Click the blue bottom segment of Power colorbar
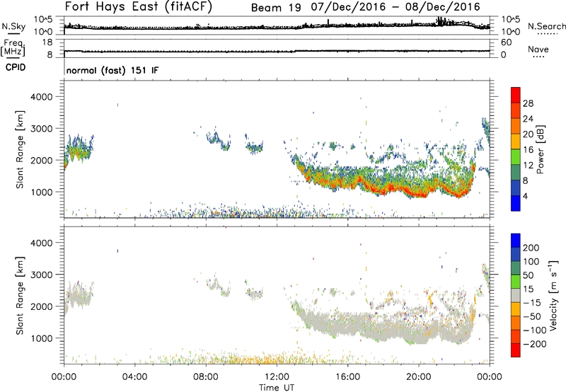The width and height of the screenshot is (566, 392). click(516, 203)
